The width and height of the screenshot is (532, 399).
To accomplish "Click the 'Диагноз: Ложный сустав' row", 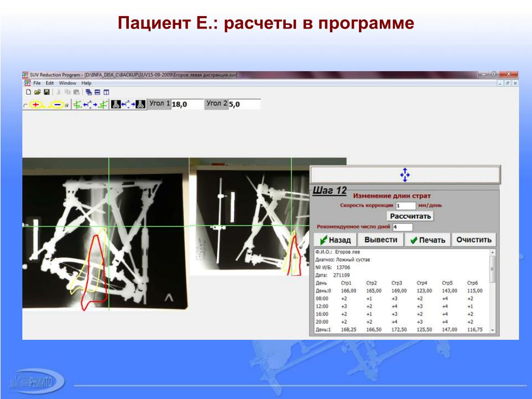I will click(343, 260).
